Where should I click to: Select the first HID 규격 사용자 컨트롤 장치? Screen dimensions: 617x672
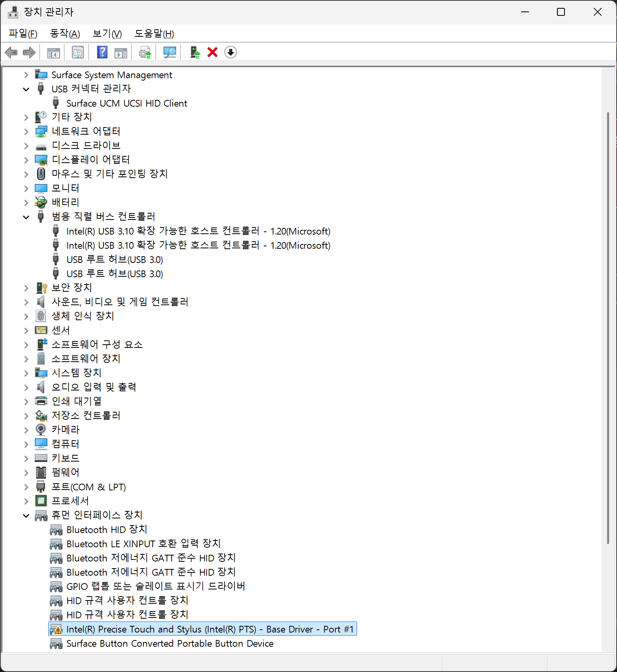click(x=127, y=601)
